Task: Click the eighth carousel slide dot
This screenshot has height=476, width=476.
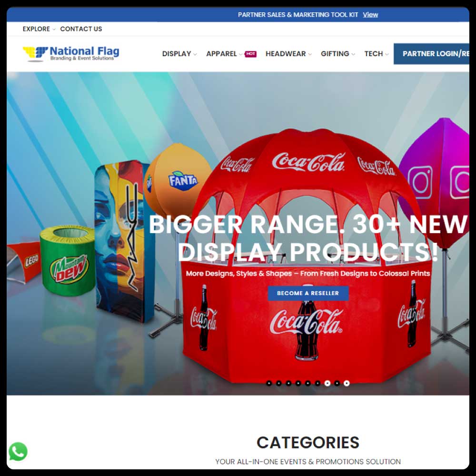Action: click(x=337, y=383)
